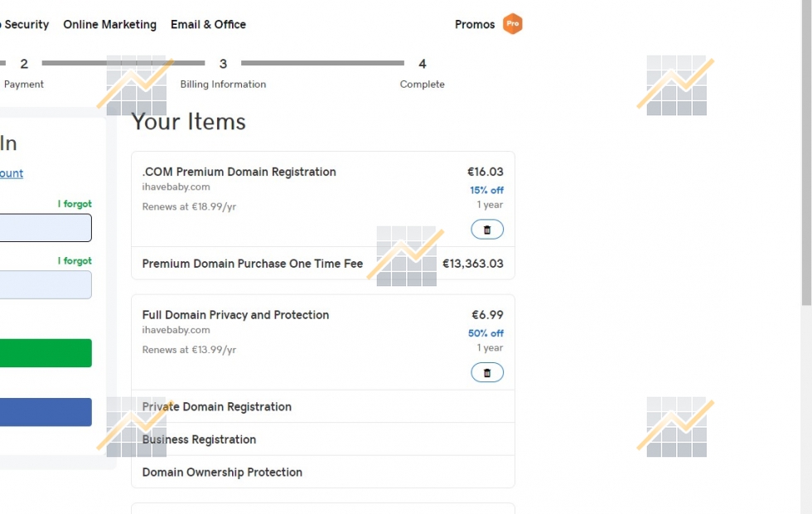Click chart icon beside Premium Domain Purchase fee
This screenshot has width=812, height=514.
(x=406, y=256)
